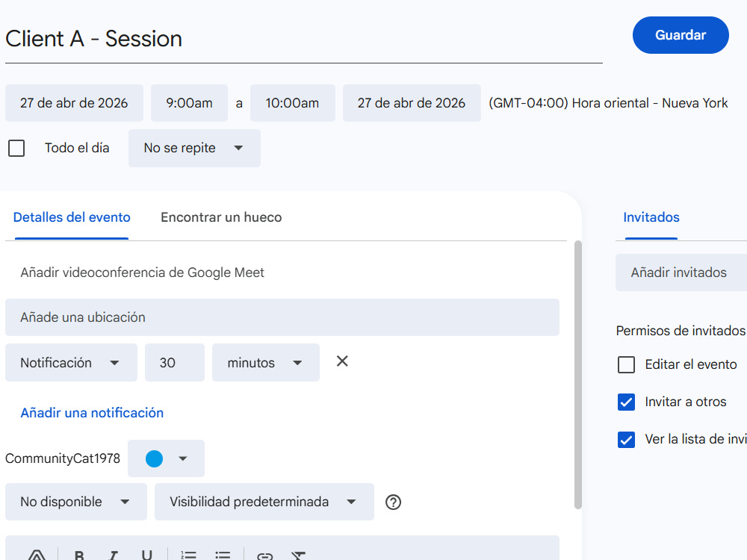Screen dimensions: 747x560
Task: Switch to Encontrar un hueco tab
Action: pyautogui.click(x=221, y=217)
